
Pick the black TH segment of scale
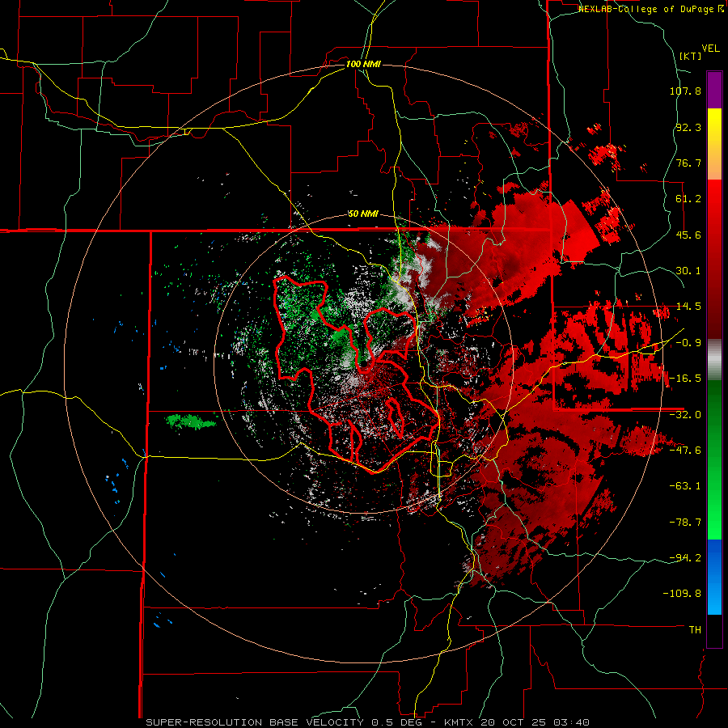(x=714, y=630)
